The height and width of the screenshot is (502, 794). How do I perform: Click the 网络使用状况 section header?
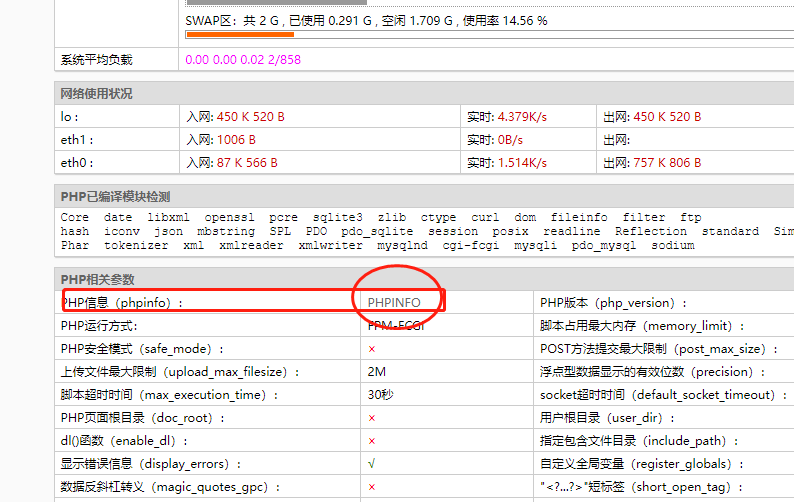coord(96,93)
